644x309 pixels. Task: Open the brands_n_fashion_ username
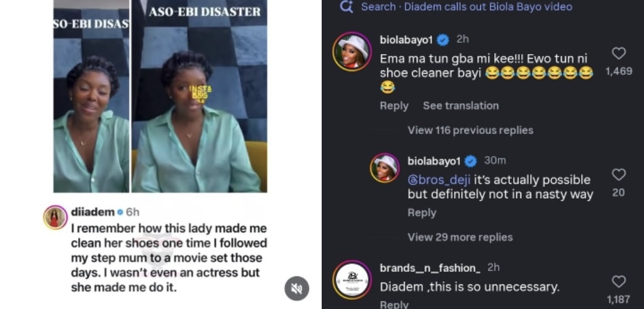(430, 268)
